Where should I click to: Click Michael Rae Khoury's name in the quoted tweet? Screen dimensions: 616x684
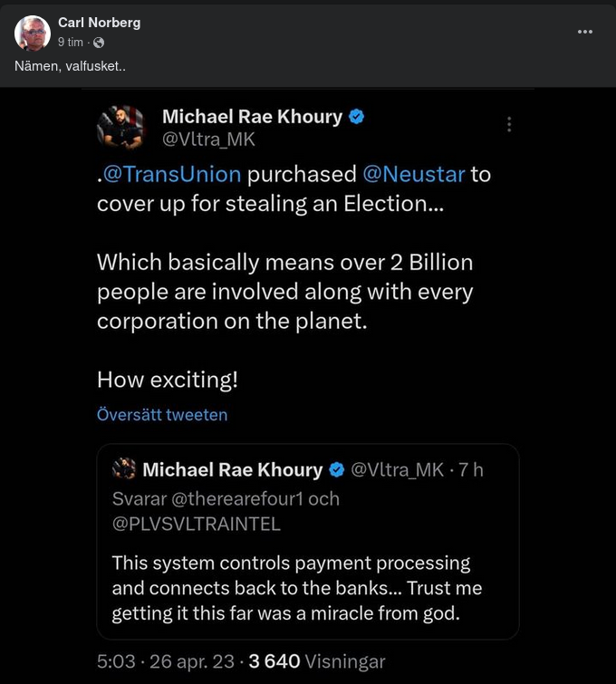tap(233, 469)
